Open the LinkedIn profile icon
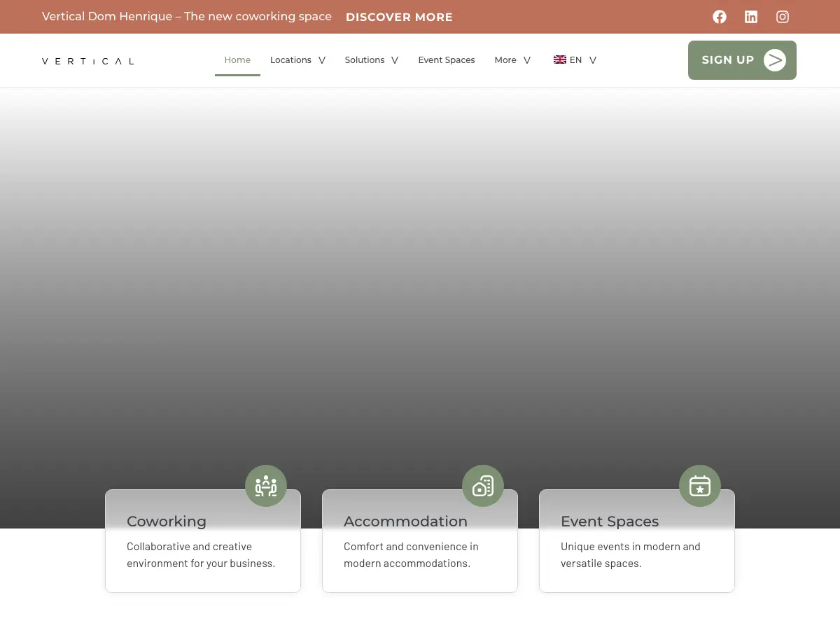Viewport: 840px width, 630px height. pyautogui.click(x=751, y=17)
